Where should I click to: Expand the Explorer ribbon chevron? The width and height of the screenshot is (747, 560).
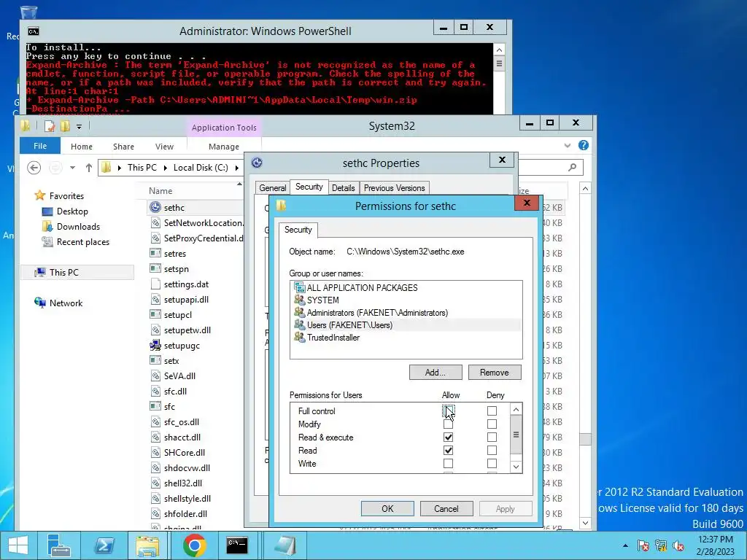click(x=567, y=145)
